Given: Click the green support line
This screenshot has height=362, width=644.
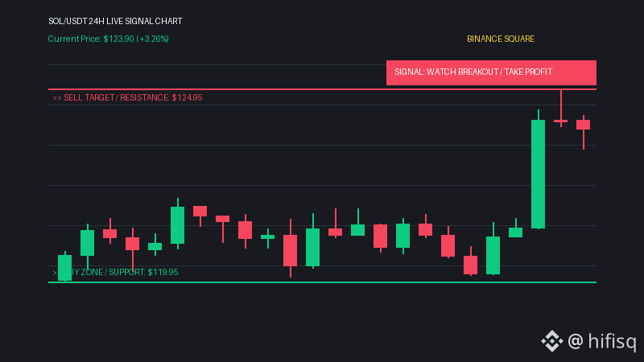Looking at the screenshot, I should 322,282.
